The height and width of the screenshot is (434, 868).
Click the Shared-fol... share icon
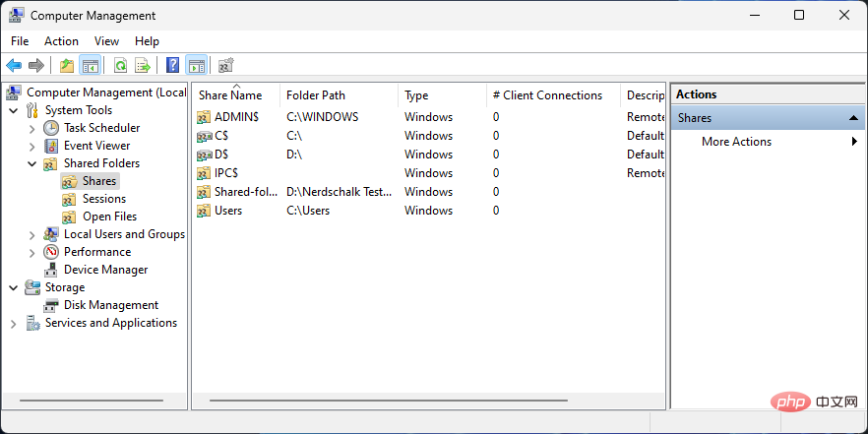(x=205, y=192)
